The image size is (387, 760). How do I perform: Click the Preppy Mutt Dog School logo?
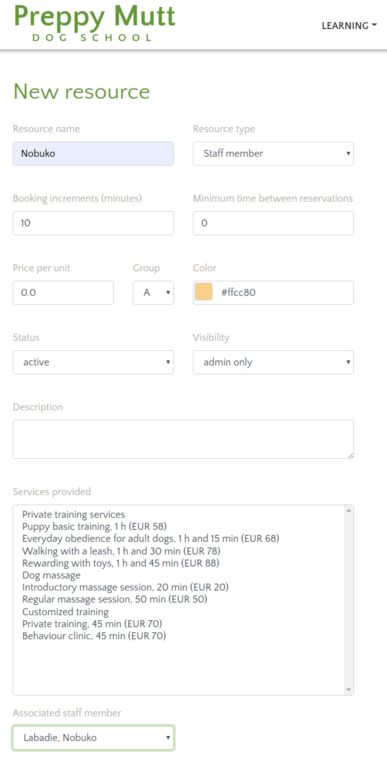[95, 22]
